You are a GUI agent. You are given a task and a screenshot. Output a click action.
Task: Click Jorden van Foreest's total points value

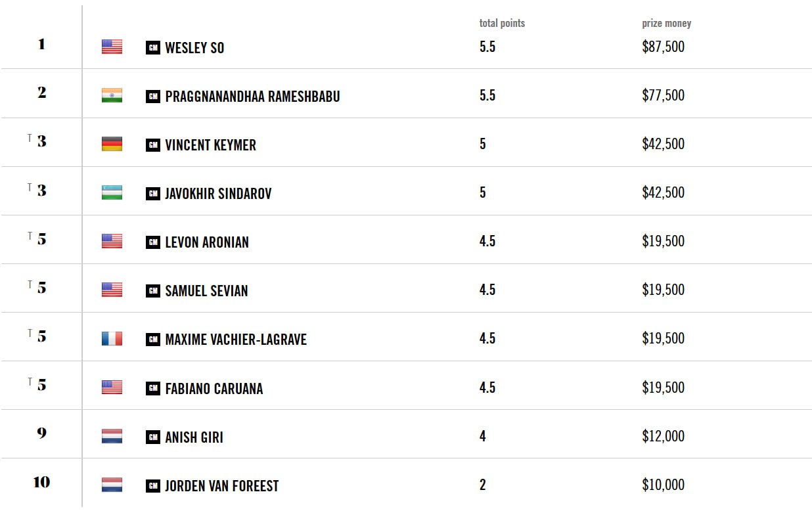(483, 485)
